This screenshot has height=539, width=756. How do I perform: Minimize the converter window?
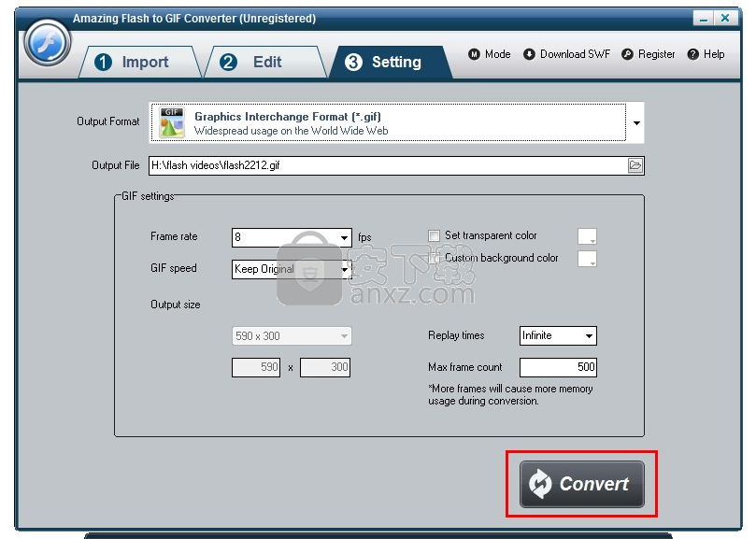[704, 19]
